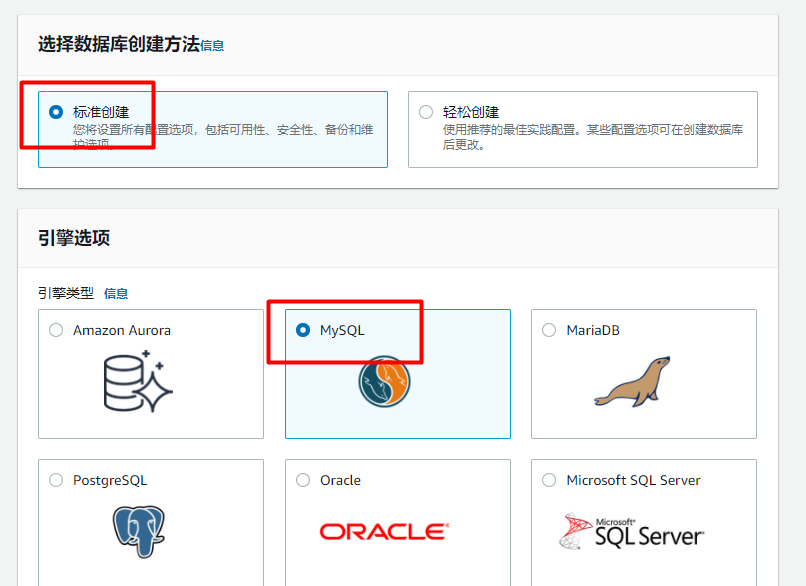The width and height of the screenshot is (806, 586).
Task: Choose the PostgreSQL engine radio button
Action: click(56, 480)
